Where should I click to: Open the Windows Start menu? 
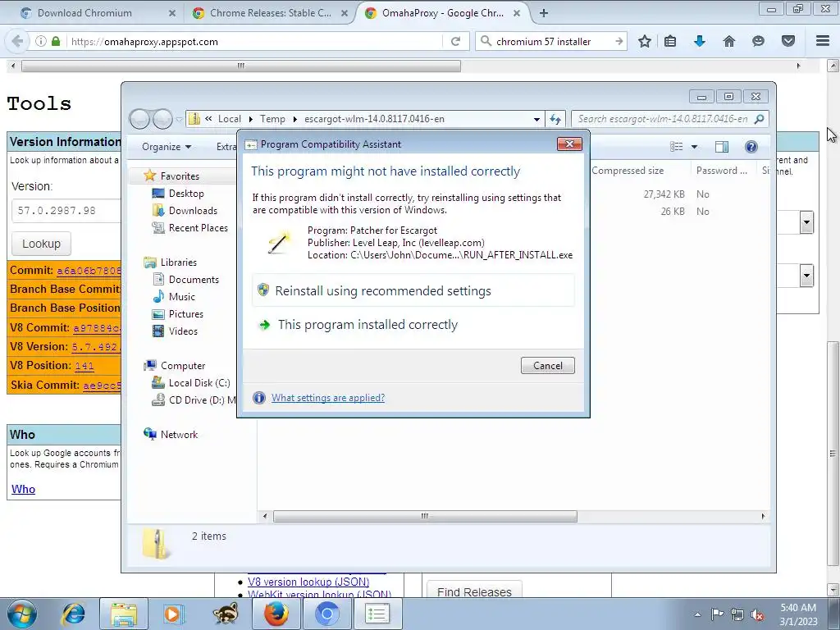(22, 614)
